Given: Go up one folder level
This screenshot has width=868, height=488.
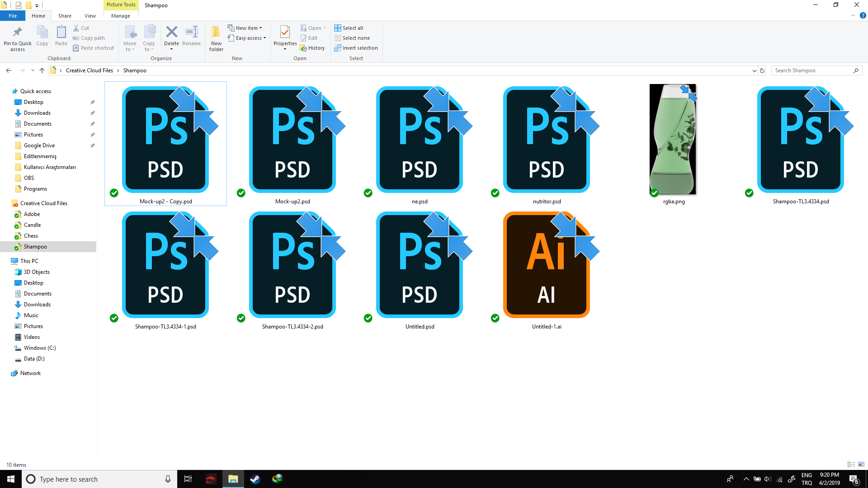Looking at the screenshot, I should (42, 70).
